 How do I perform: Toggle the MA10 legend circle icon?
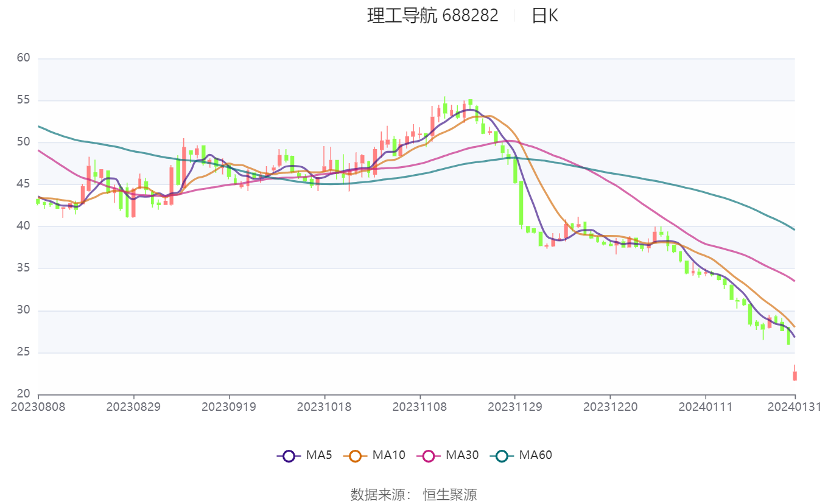355,455
